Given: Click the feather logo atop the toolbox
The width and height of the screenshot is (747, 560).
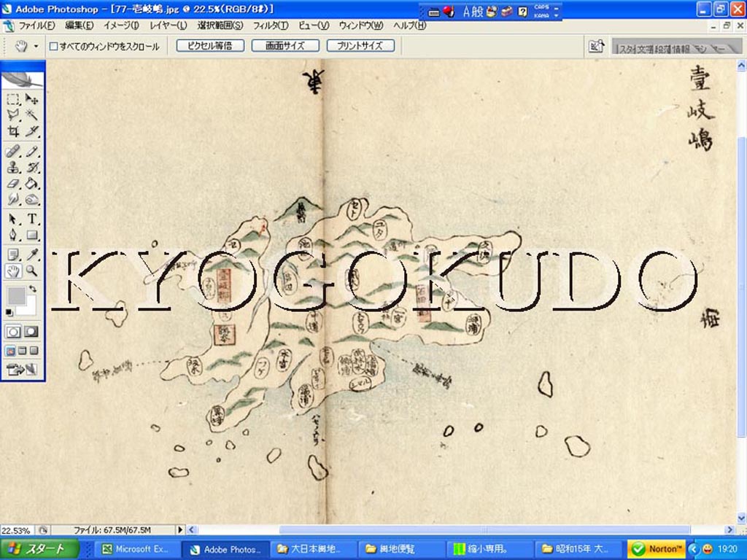Looking at the screenshot, I should click(23, 79).
